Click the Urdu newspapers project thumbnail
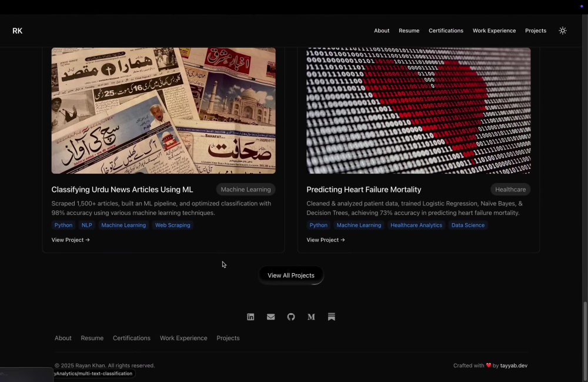Screen dimensions: 588x382 tap(163, 110)
